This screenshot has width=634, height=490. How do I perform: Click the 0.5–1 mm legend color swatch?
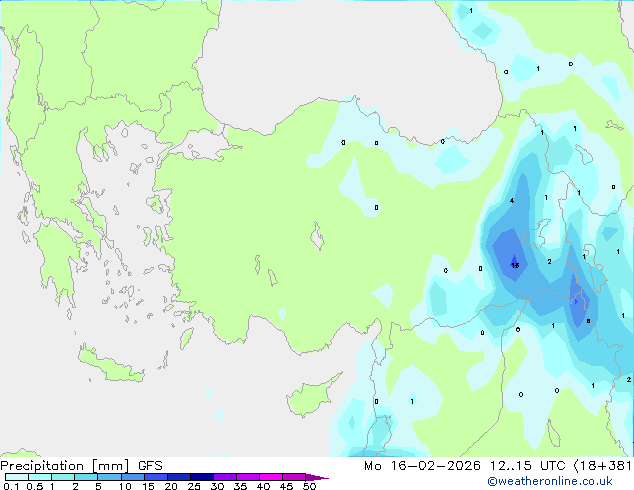(x=40, y=477)
